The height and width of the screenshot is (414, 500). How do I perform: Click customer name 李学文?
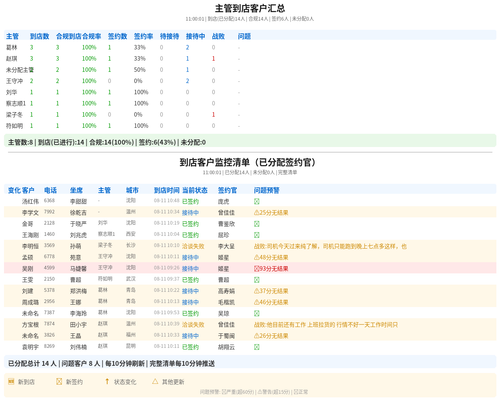click(30, 213)
